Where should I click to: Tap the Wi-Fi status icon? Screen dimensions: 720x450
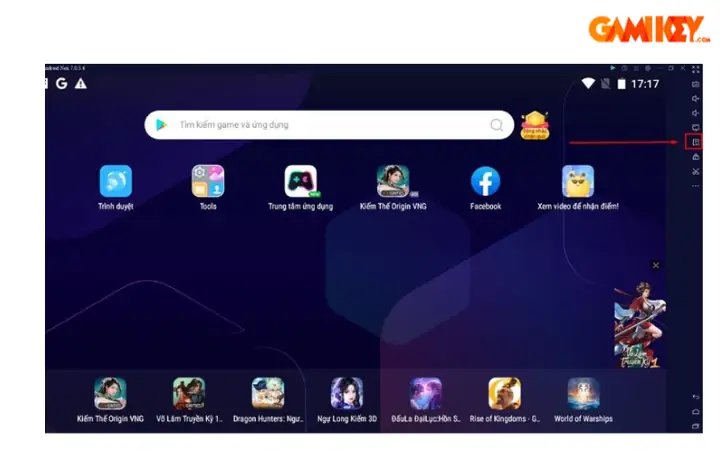click(588, 84)
